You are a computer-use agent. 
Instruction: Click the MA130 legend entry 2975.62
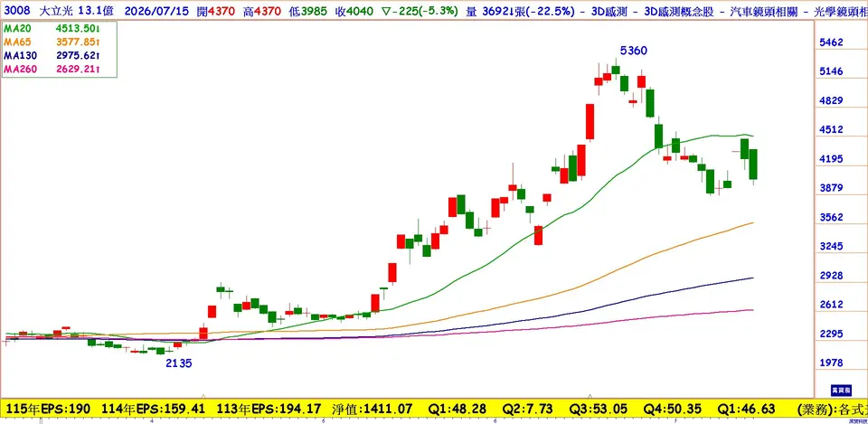point(52,55)
